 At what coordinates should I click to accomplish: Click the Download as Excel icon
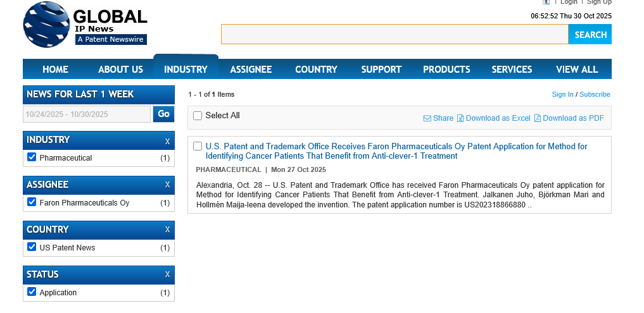(x=460, y=118)
